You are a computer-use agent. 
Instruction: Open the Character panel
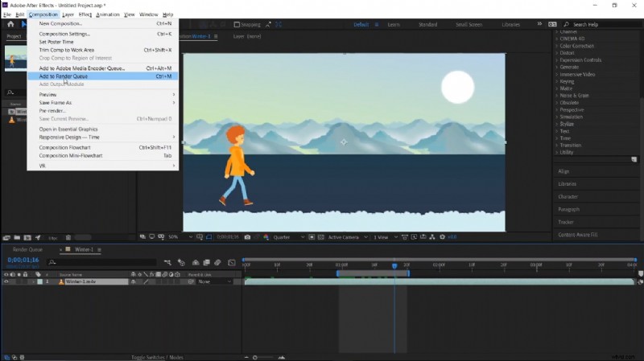[x=568, y=197]
